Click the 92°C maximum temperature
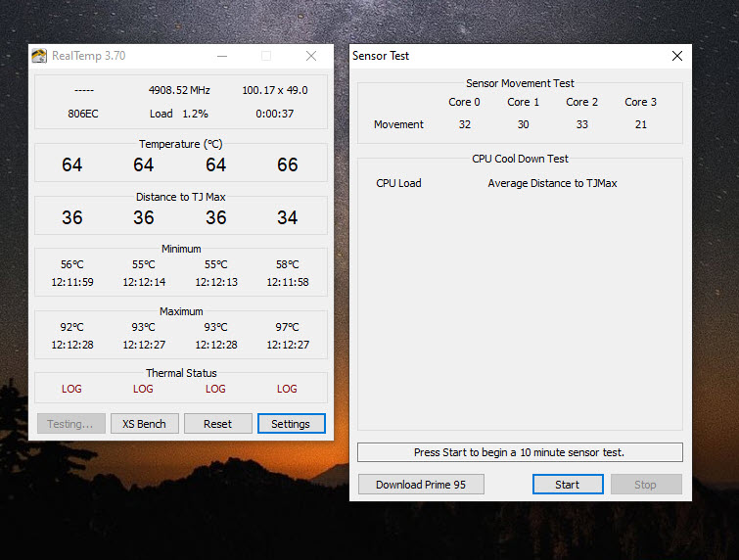The height and width of the screenshot is (560, 739). (x=72, y=327)
